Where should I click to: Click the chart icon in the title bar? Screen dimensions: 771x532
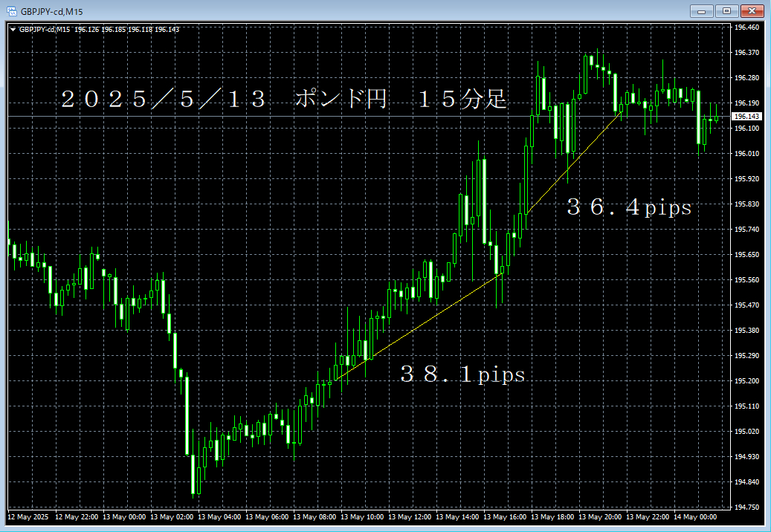pyautogui.click(x=12, y=10)
